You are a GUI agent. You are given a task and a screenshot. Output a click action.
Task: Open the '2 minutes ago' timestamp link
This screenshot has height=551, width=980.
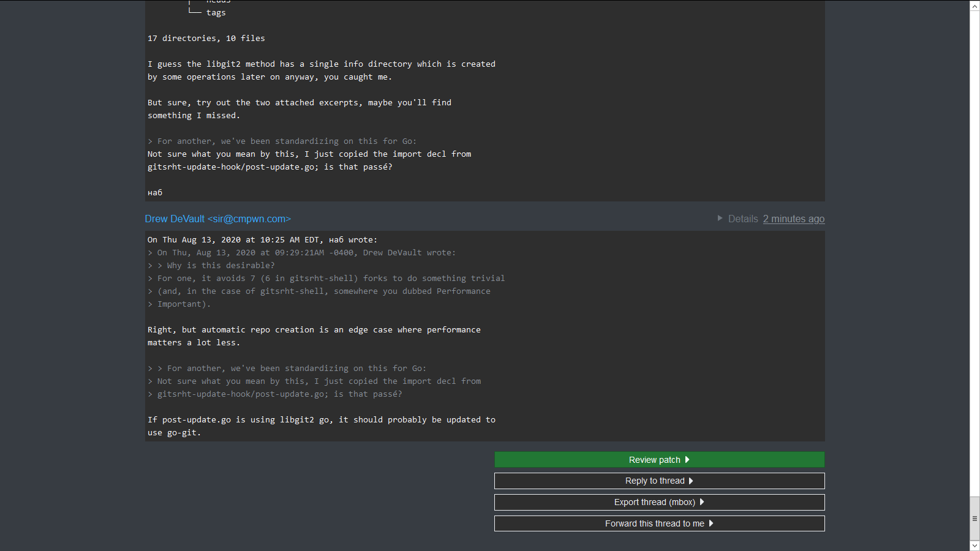[793, 219]
